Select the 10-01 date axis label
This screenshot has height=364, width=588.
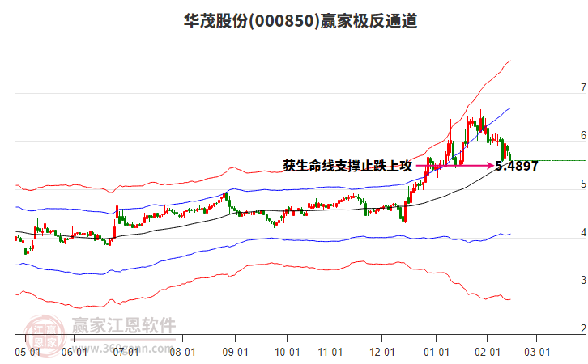pos(288,353)
